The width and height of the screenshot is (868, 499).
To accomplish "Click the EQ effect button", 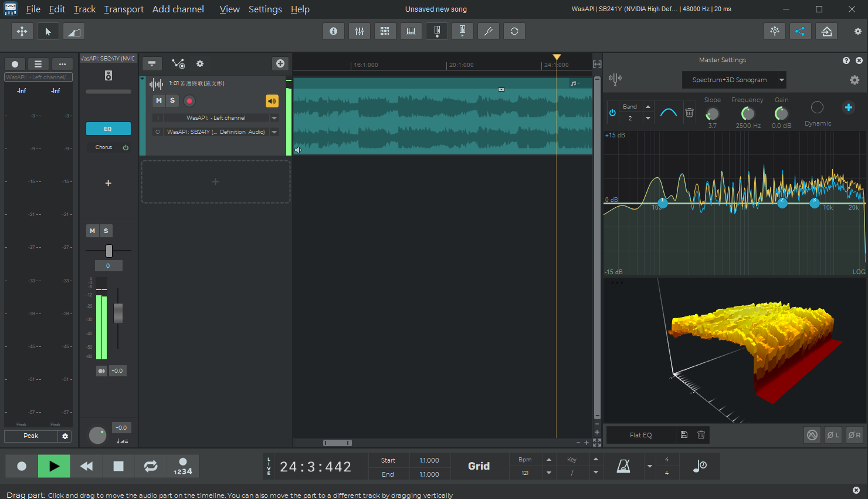I will (x=108, y=129).
